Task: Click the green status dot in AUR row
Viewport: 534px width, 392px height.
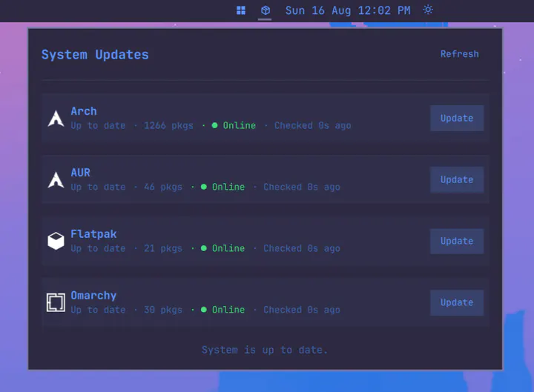Action: pyautogui.click(x=204, y=187)
